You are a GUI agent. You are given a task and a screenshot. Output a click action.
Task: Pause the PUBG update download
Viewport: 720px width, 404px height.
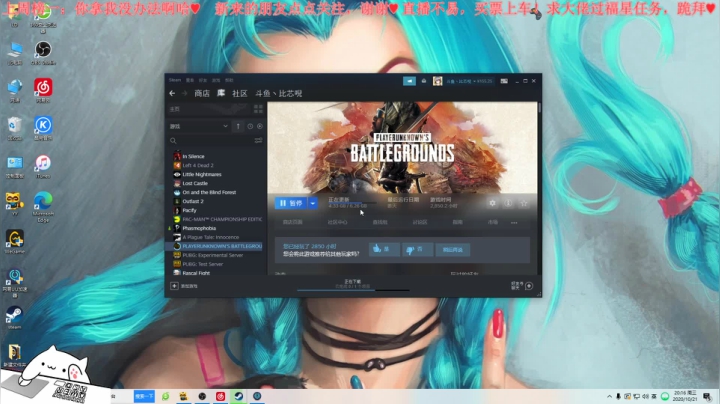(x=291, y=203)
